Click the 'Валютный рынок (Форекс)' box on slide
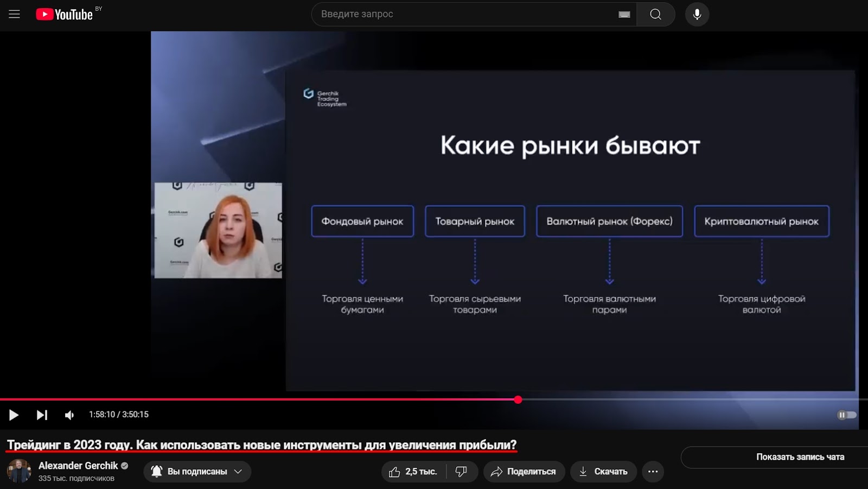Image resolution: width=868 pixels, height=489 pixels. (609, 221)
